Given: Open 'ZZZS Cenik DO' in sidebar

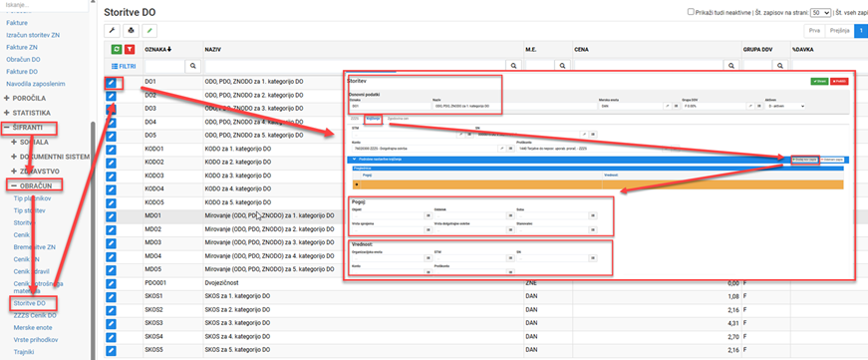Looking at the screenshot, I should (x=35, y=315).
